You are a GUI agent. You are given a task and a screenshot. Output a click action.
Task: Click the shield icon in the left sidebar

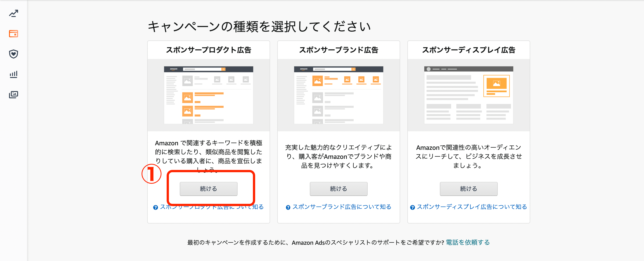click(13, 54)
